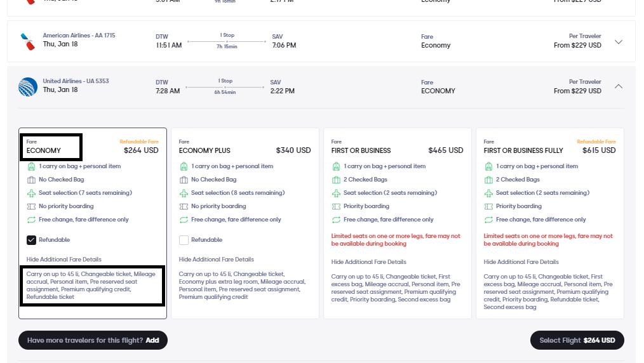Click Seat selection (7 seats remaining) text
This screenshot has width=644, height=363.
point(86,193)
